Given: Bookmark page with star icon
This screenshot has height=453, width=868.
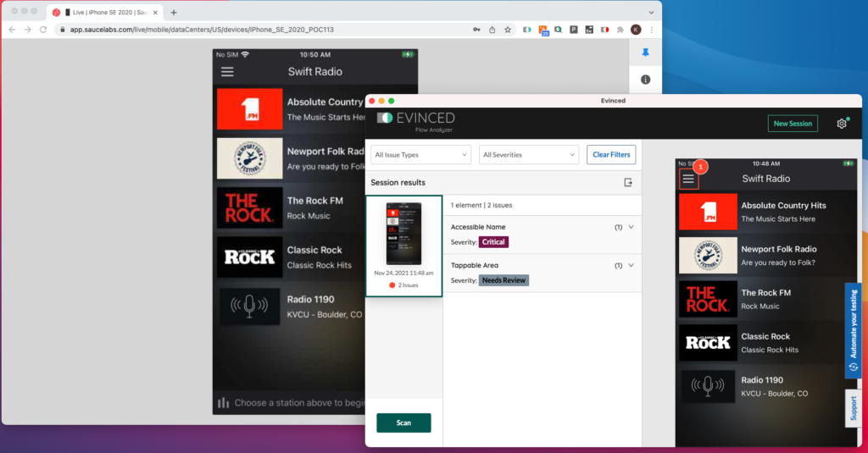Looking at the screenshot, I should (x=508, y=30).
